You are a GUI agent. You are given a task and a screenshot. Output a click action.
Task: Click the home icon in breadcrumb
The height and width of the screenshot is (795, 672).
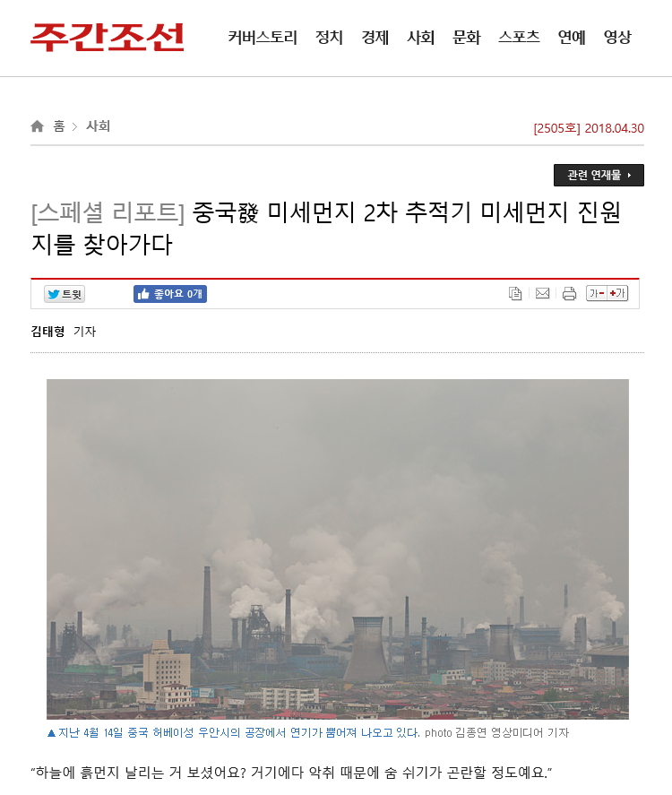click(x=37, y=125)
